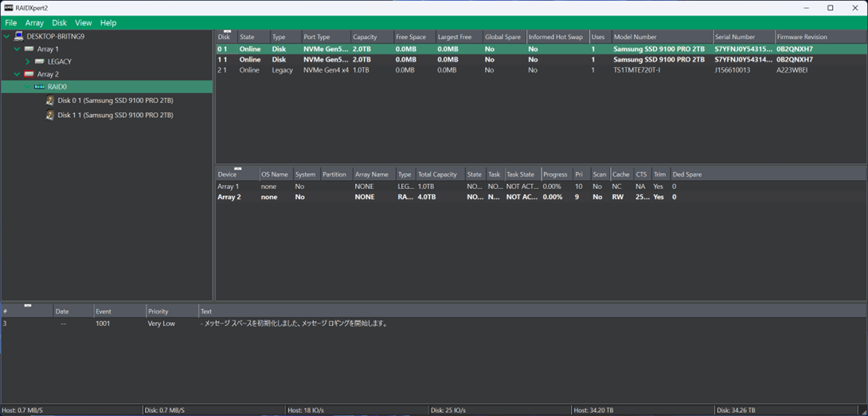
Task: Collapse the Array 1 tree node
Action: (x=18, y=49)
